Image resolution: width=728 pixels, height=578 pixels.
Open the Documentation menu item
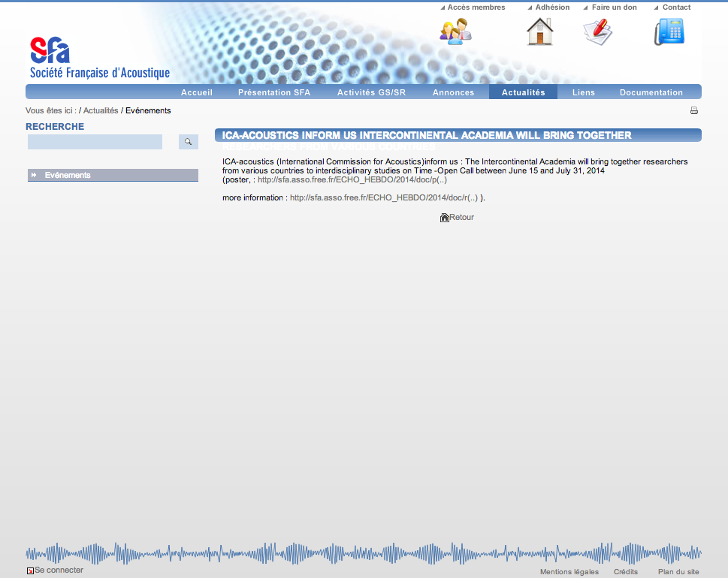(651, 92)
